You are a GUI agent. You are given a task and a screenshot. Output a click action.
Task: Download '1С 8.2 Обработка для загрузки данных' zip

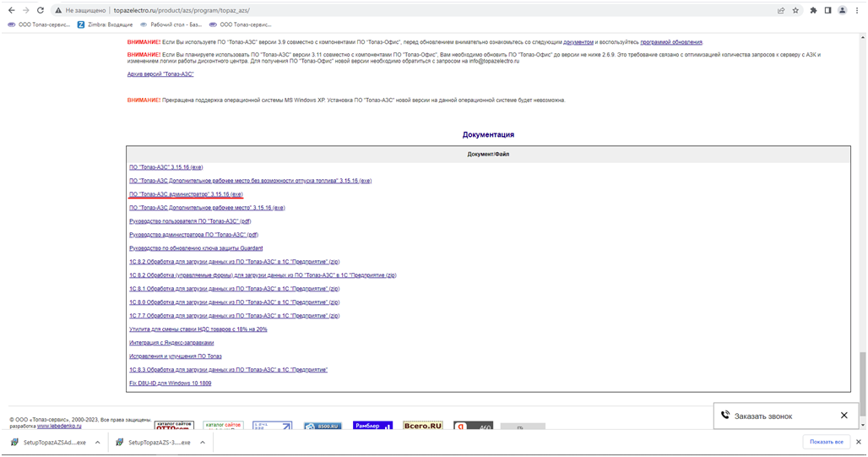tap(234, 262)
